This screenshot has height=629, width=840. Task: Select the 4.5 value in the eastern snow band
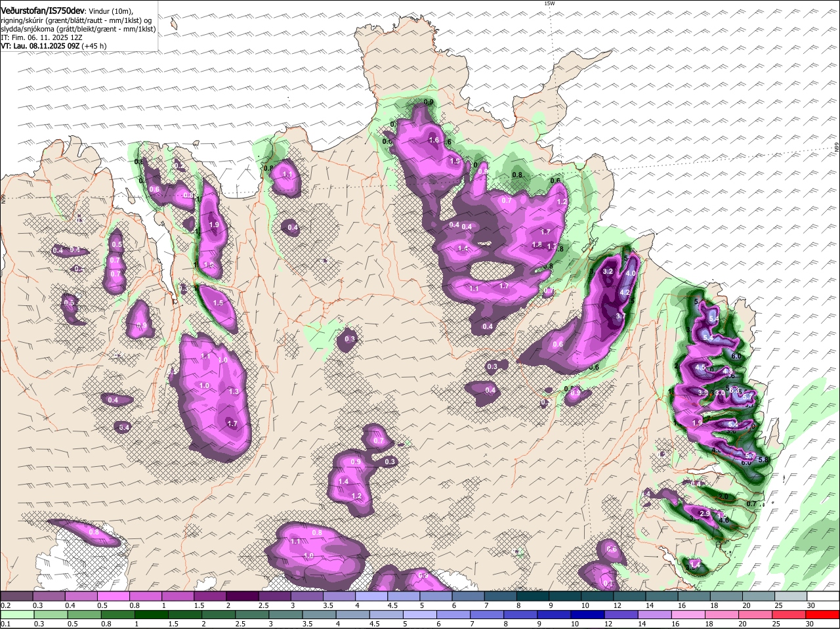700,368
